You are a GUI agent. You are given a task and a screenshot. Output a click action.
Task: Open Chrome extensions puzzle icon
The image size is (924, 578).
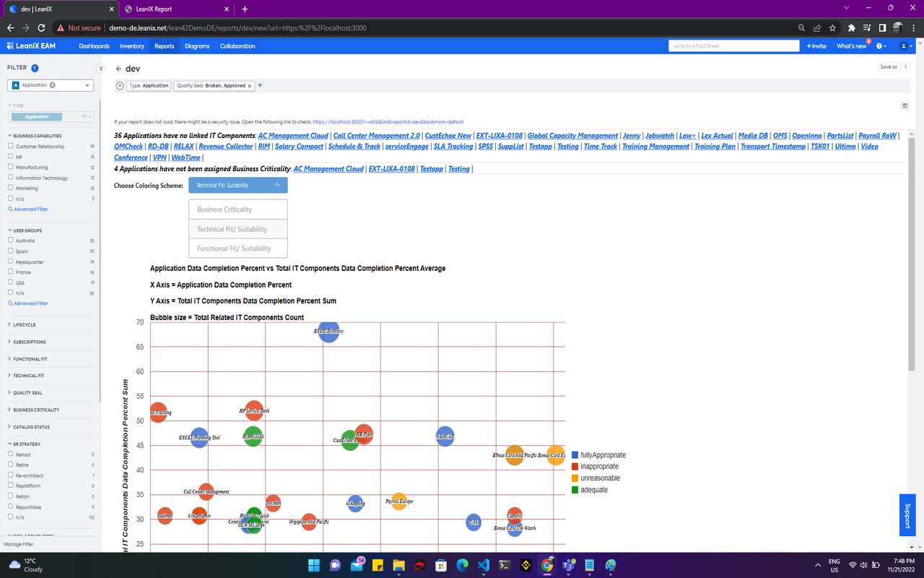click(851, 27)
